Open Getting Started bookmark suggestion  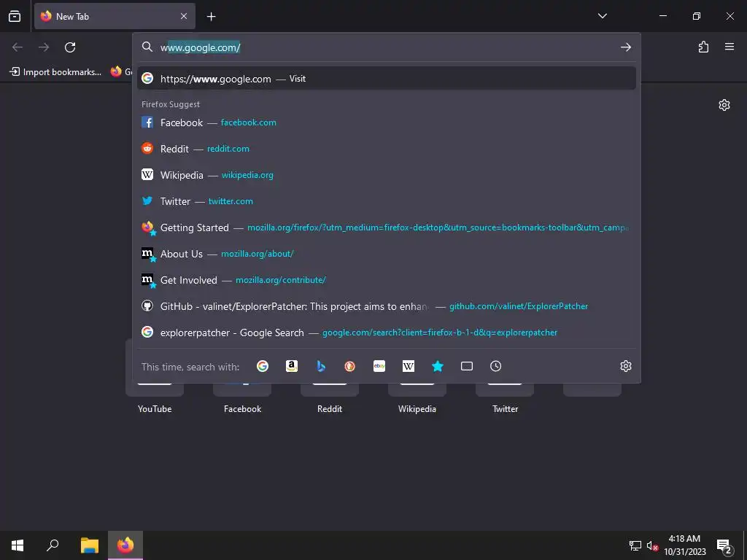[387, 227]
